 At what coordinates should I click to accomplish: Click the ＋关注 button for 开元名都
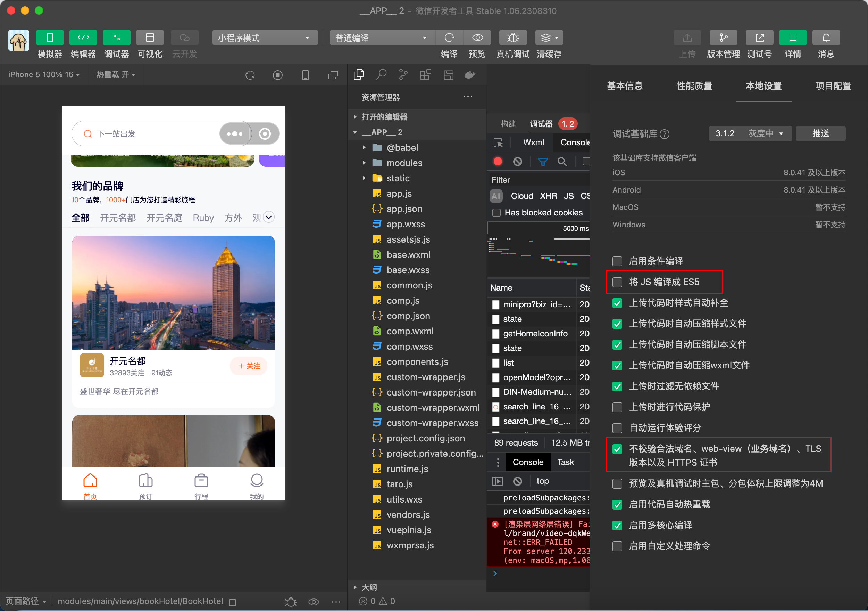click(x=249, y=366)
